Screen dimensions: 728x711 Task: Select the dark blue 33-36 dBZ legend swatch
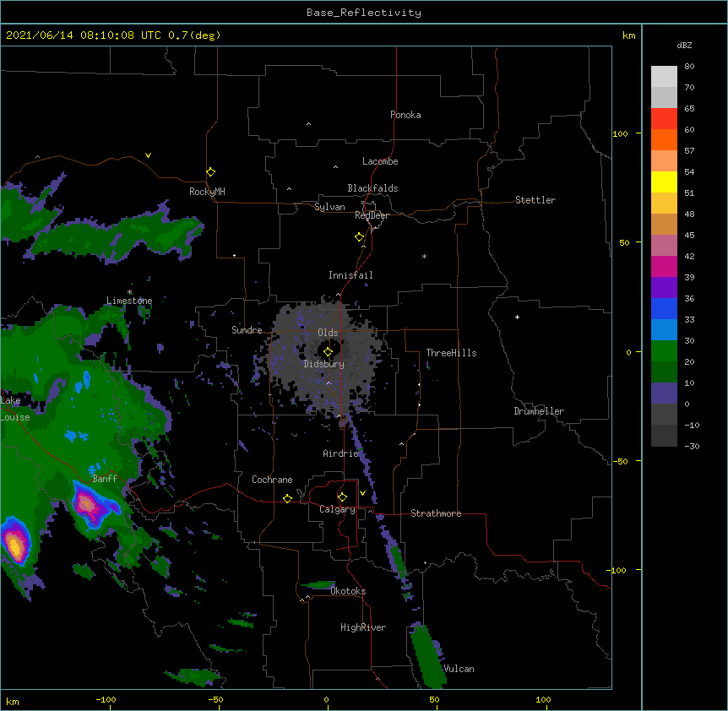coord(664,308)
